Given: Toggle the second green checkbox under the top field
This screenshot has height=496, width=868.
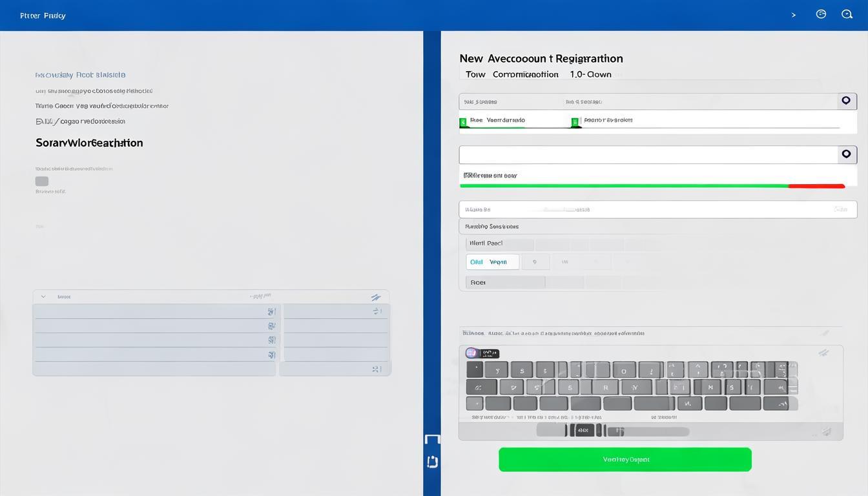Looking at the screenshot, I should [575, 121].
